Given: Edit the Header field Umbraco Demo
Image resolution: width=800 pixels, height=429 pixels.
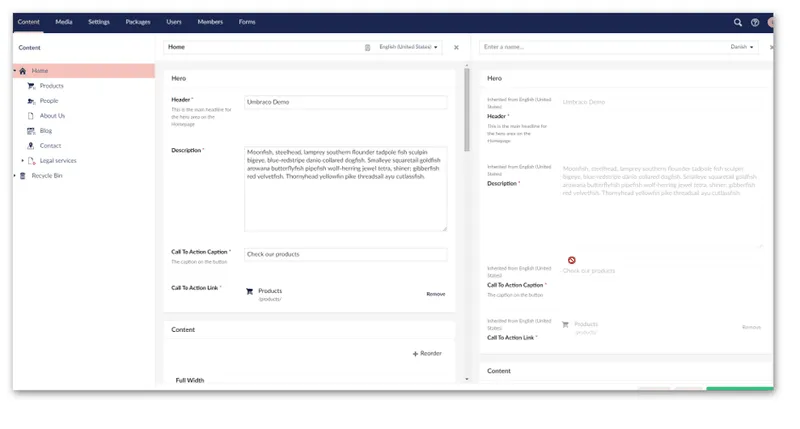Looking at the screenshot, I should coord(345,102).
